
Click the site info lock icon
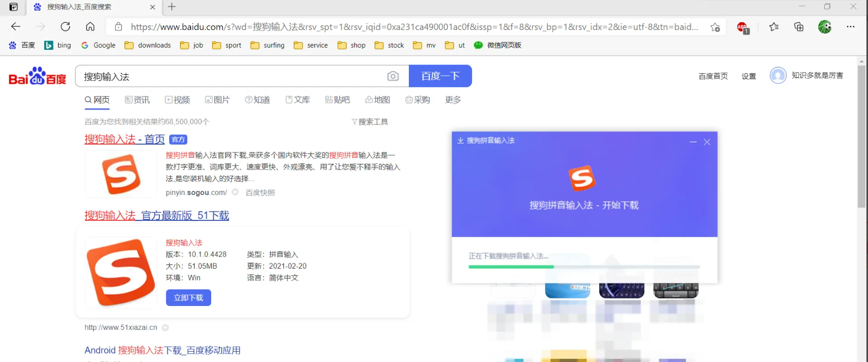119,27
